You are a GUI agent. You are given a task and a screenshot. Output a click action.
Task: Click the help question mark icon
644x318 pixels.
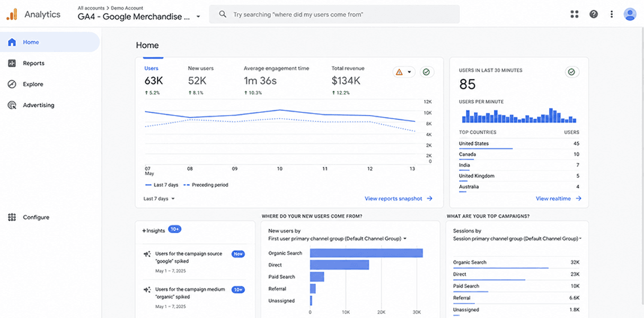tap(594, 14)
